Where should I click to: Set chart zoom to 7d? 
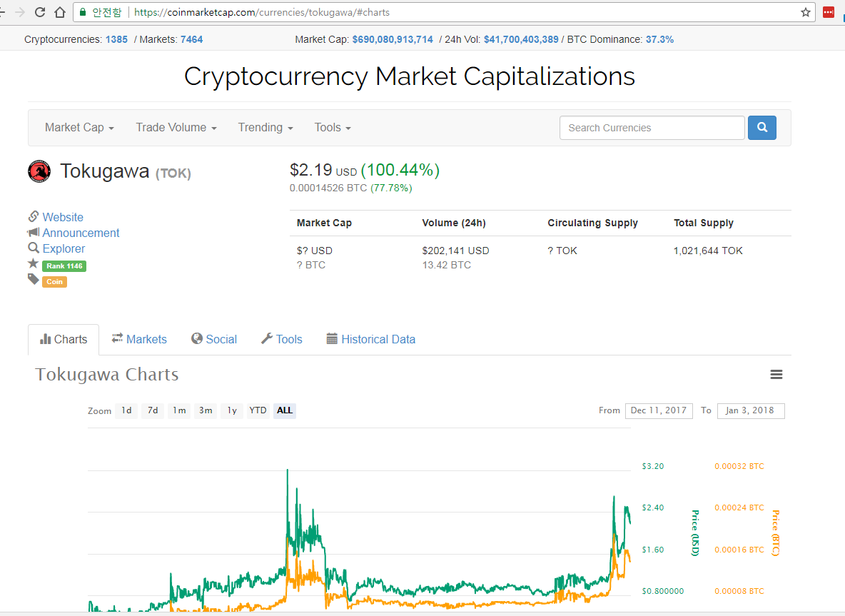[x=153, y=410]
